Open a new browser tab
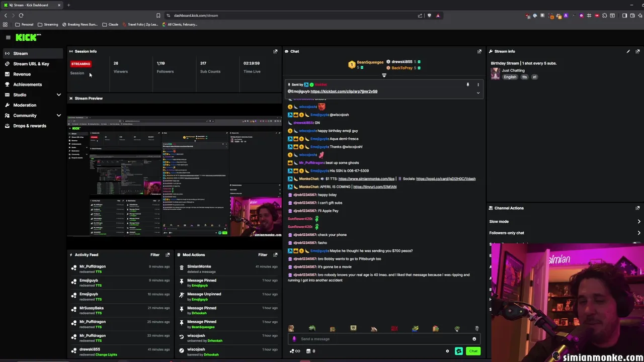Viewport: 644px width, 362px height. pyautogui.click(x=68, y=5)
